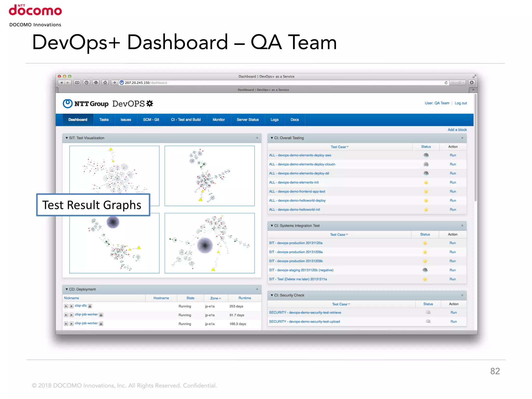Add a new browser tab with plus

pyautogui.click(x=473, y=90)
